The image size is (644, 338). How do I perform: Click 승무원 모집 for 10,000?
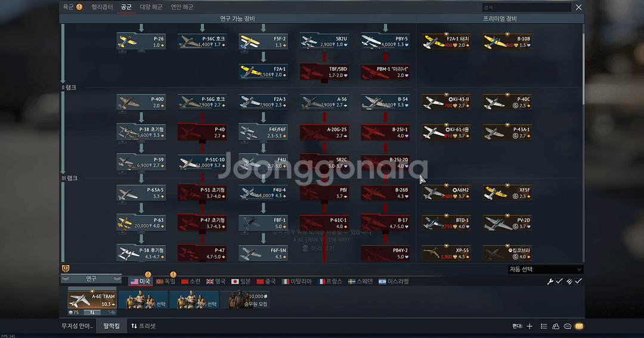point(245,300)
